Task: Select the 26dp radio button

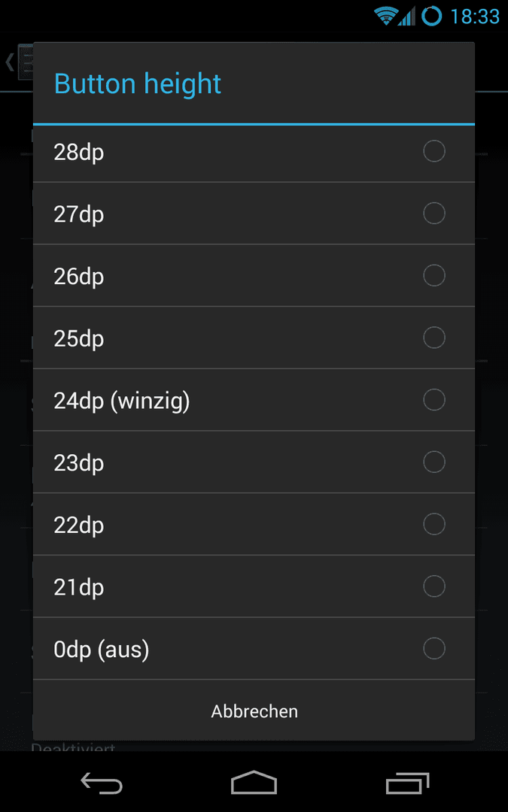Action: pos(434,275)
